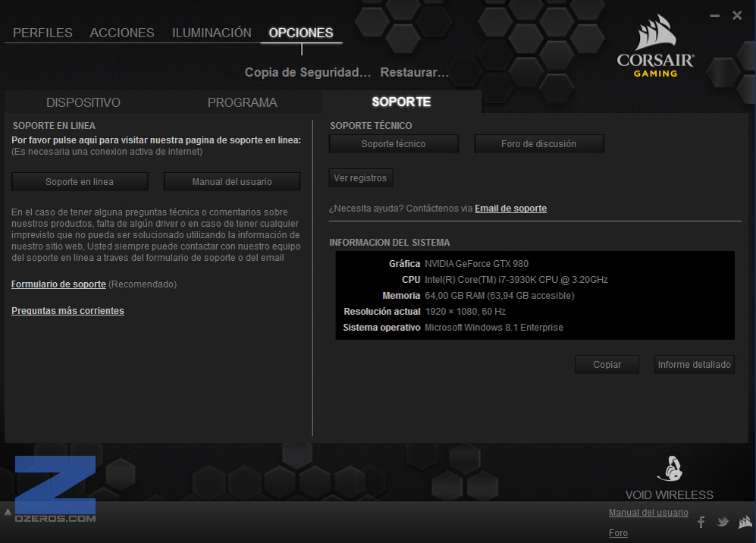Minimize the Corsair utility window
This screenshot has width=756, height=543.
pyautogui.click(x=714, y=16)
